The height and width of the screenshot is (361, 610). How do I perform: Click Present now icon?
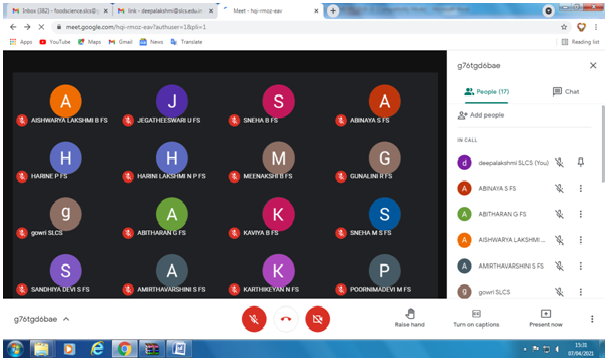click(546, 314)
